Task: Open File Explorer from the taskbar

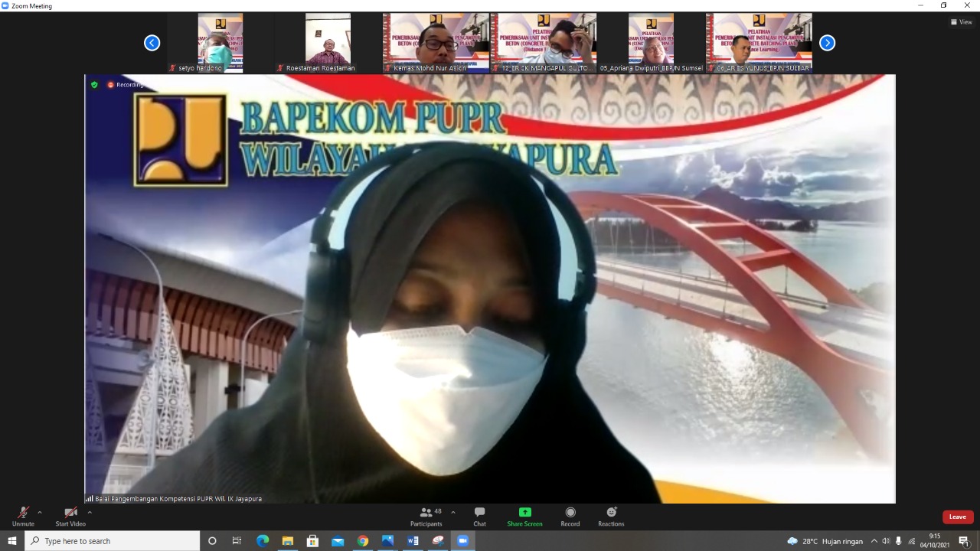Action: click(x=287, y=541)
